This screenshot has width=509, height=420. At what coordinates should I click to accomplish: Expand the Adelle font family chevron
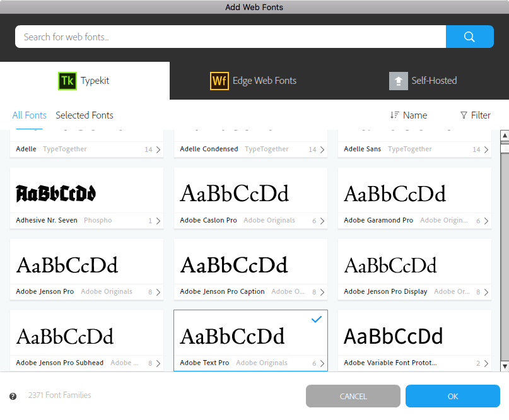(158, 149)
